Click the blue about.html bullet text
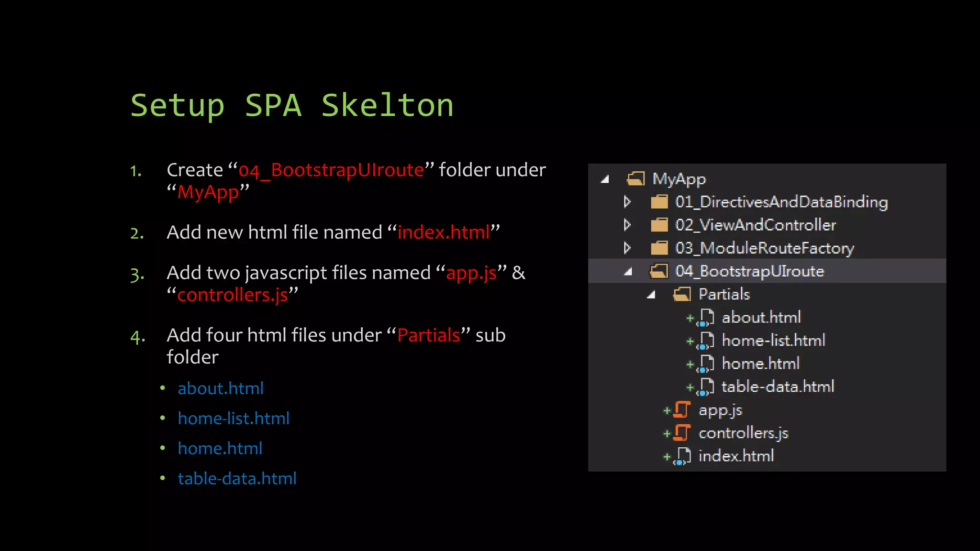980x551 pixels. tap(221, 388)
